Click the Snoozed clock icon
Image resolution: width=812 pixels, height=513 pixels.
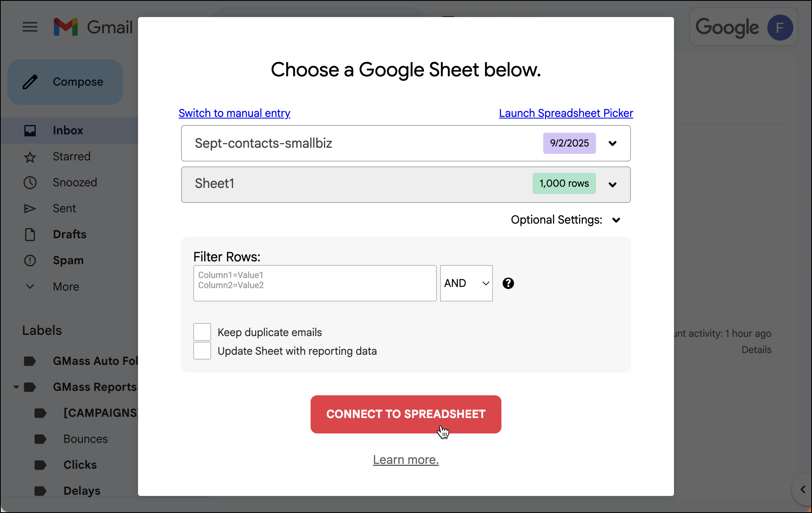point(30,182)
